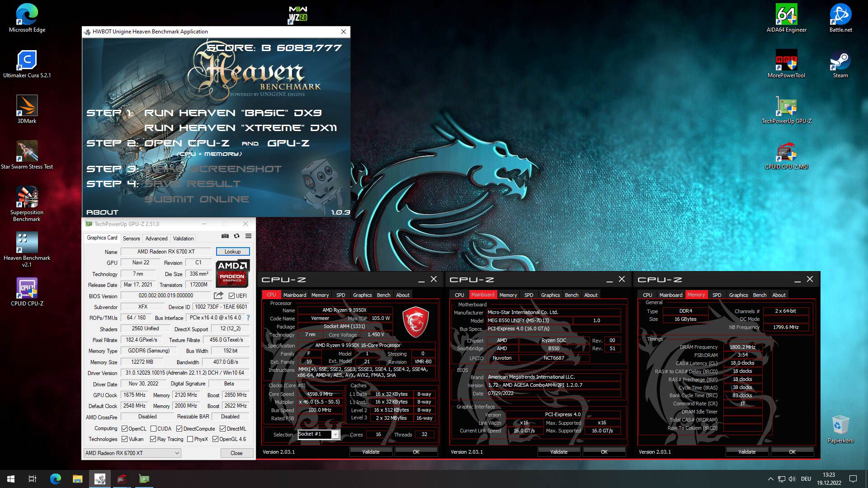868x488 pixels.
Task: Click Validate in first CPU-Z window
Action: pos(371,451)
